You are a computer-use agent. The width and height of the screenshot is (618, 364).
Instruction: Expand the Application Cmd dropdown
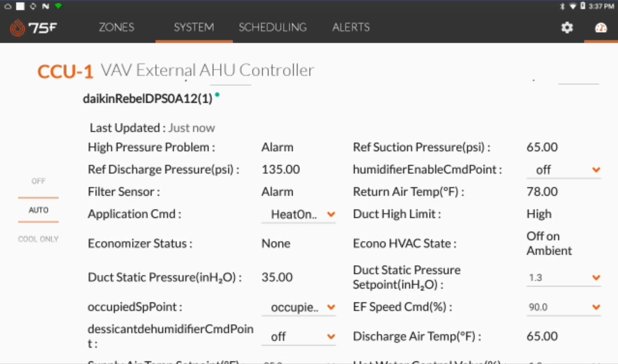[299, 214]
